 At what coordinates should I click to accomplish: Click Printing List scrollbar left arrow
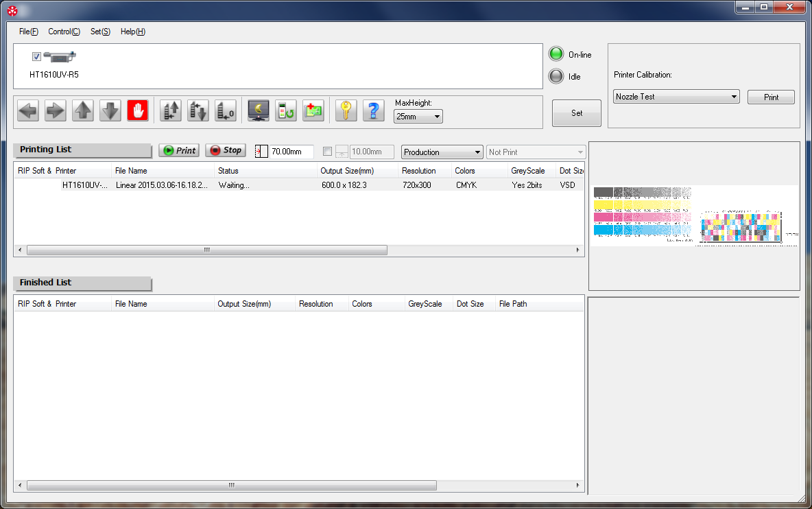point(20,250)
